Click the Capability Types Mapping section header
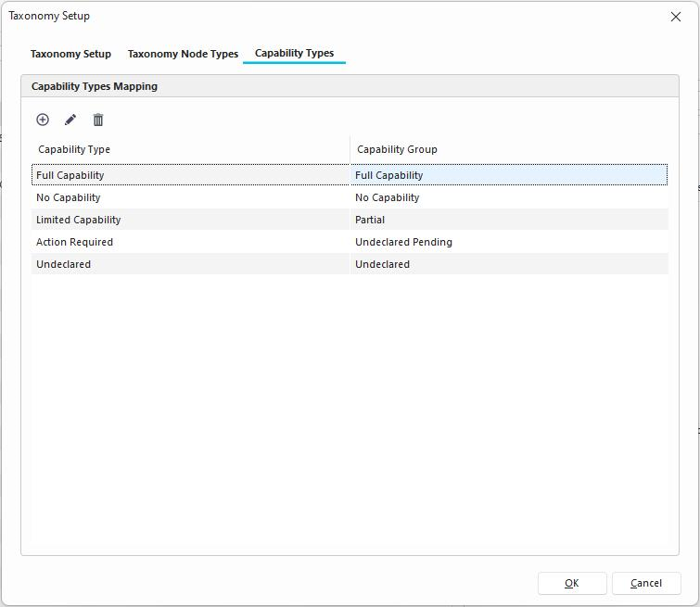The image size is (700, 607). coord(95,86)
